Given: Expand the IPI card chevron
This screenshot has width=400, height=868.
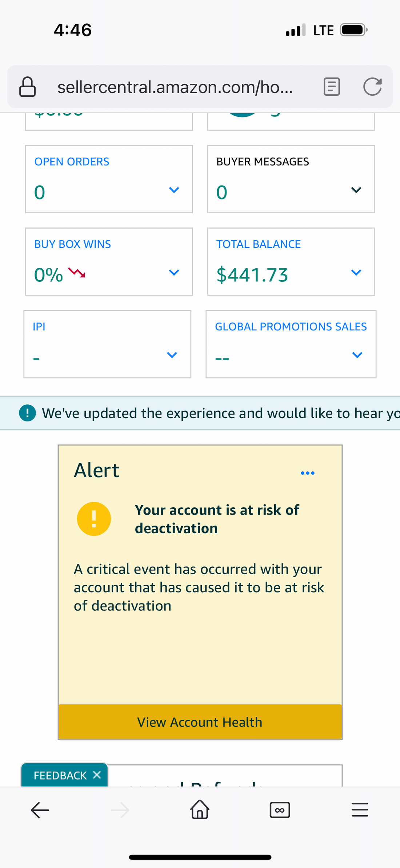Looking at the screenshot, I should 172,355.
